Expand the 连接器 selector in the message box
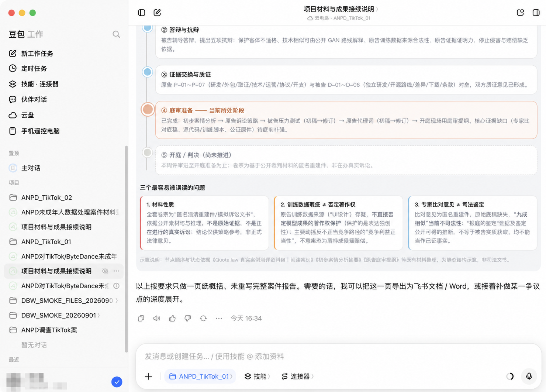This screenshot has height=392, width=546. pyautogui.click(x=297, y=376)
